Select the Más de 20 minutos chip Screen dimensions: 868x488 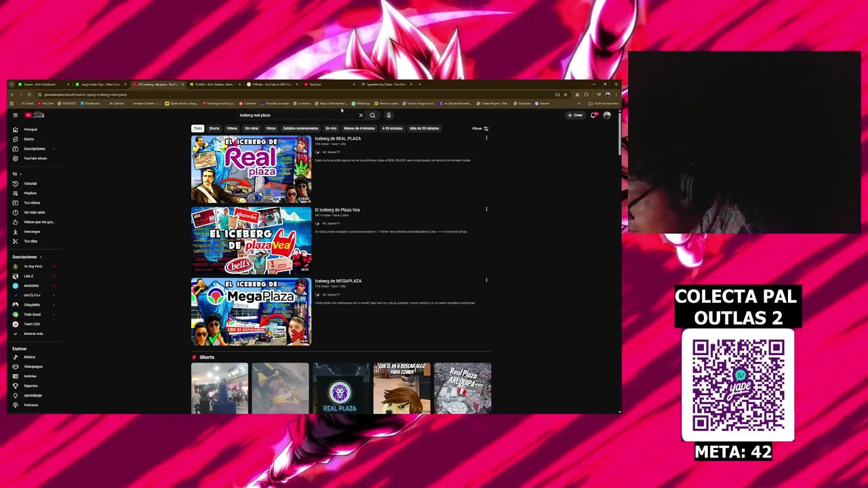[425, 128]
